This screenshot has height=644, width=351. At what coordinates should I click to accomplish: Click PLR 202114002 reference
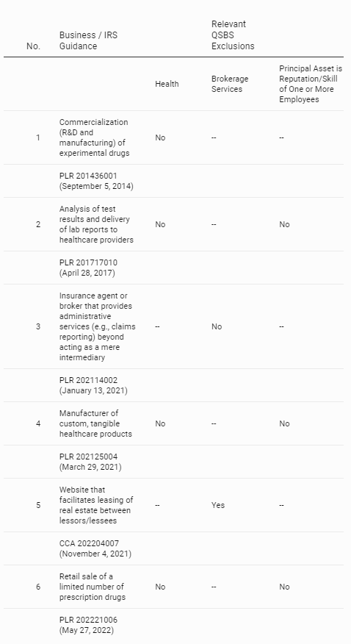pos(93,385)
